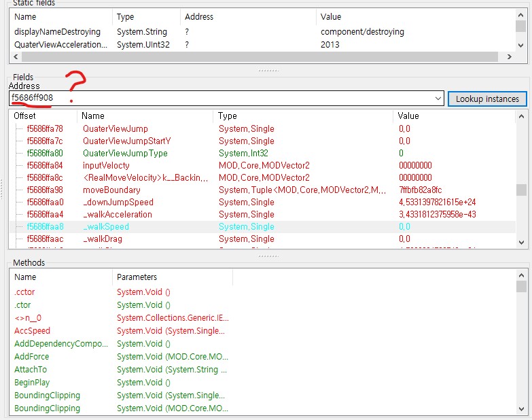Click the Address input field
The image size is (532, 420).
coord(224,99)
